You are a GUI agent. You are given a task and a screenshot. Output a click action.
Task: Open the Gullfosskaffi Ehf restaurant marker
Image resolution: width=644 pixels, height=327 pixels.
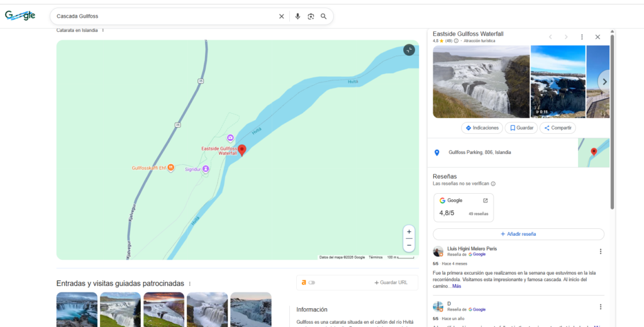tap(171, 168)
